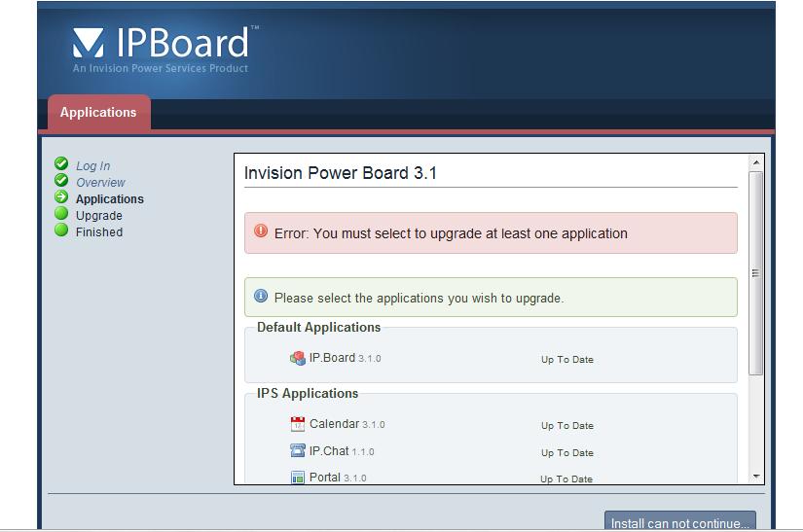This screenshot has height=532, width=803.
Task: Click the IP.Board application icon
Action: pyautogui.click(x=298, y=358)
